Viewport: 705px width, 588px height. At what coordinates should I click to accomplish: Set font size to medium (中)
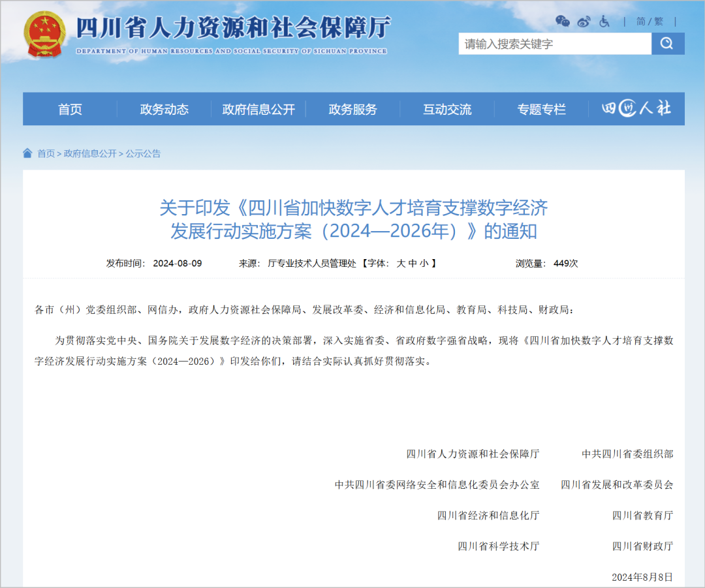point(413,264)
